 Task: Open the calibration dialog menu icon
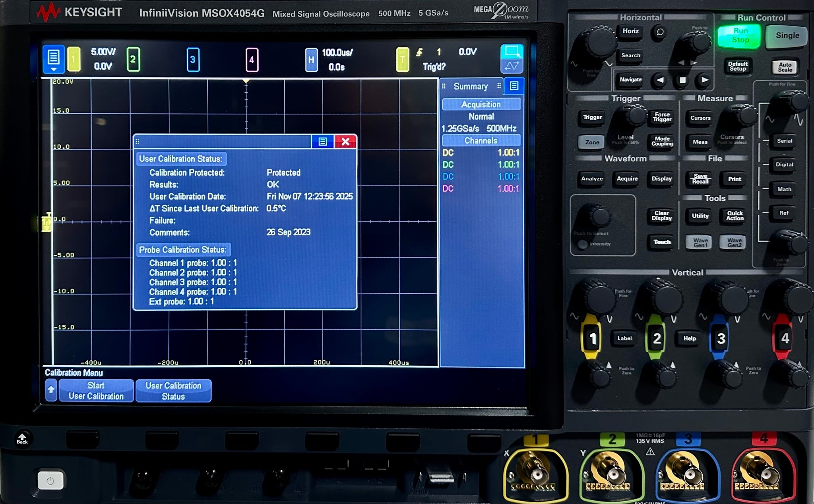(x=322, y=142)
